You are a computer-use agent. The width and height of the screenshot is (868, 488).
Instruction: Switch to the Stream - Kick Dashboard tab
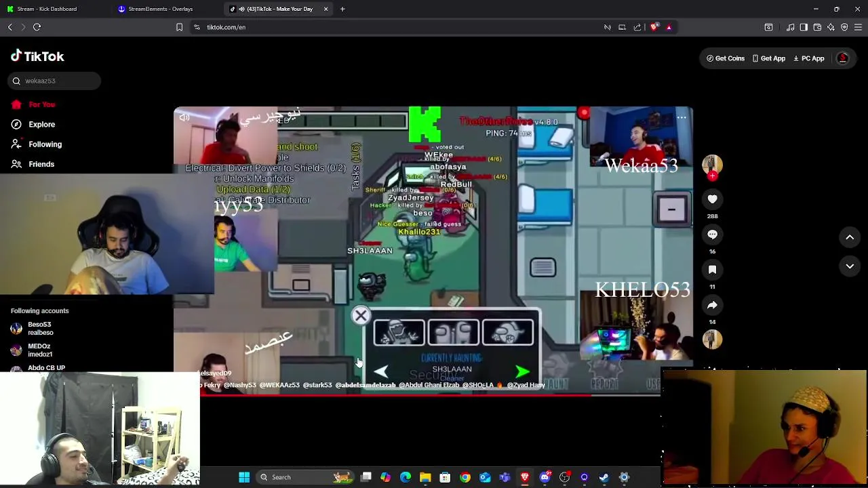tap(46, 9)
